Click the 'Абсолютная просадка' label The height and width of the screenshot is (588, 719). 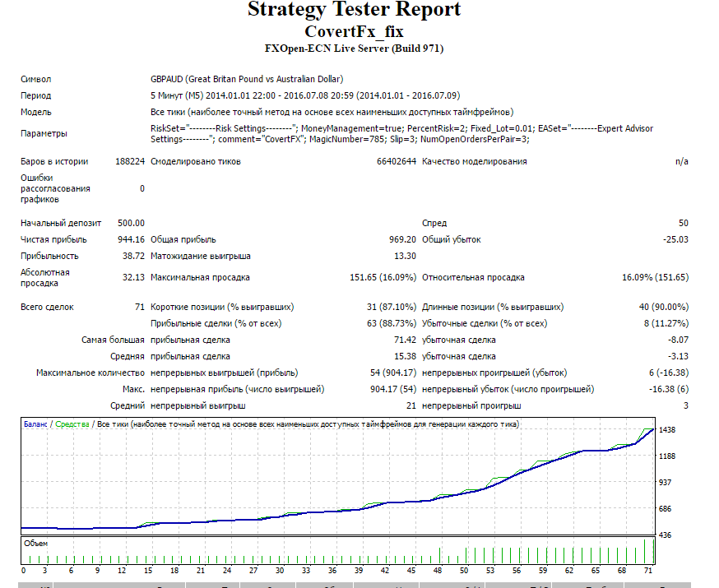45,278
